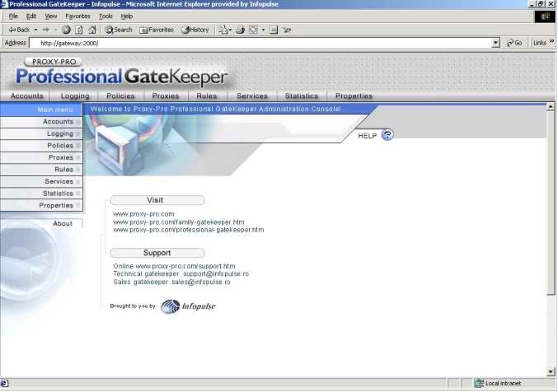Open the Favorites menu
558x392 pixels.
[78, 16]
